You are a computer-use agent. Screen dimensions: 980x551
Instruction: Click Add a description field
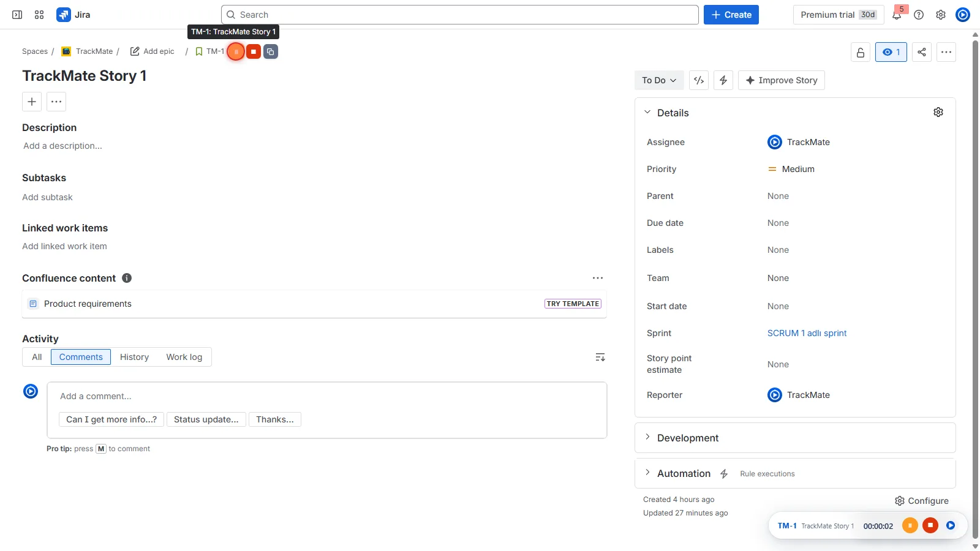[x=62, y=146]
